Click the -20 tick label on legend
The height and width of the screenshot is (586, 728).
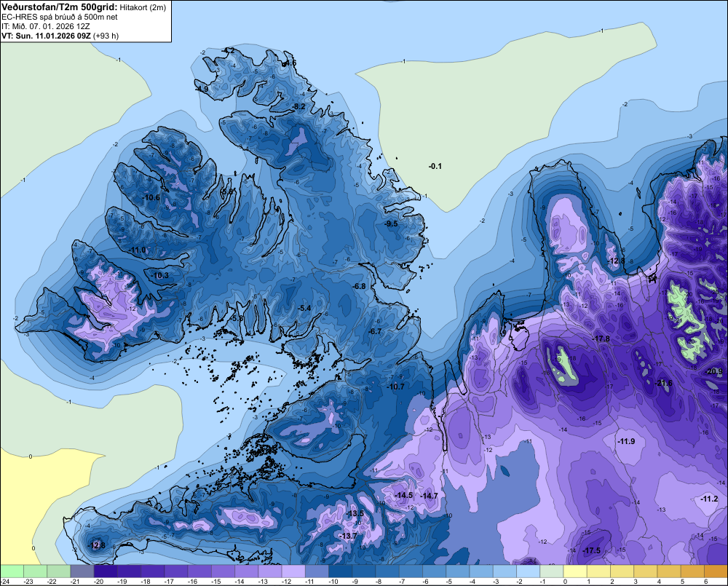pyautogui.click(x=98, y=582)
